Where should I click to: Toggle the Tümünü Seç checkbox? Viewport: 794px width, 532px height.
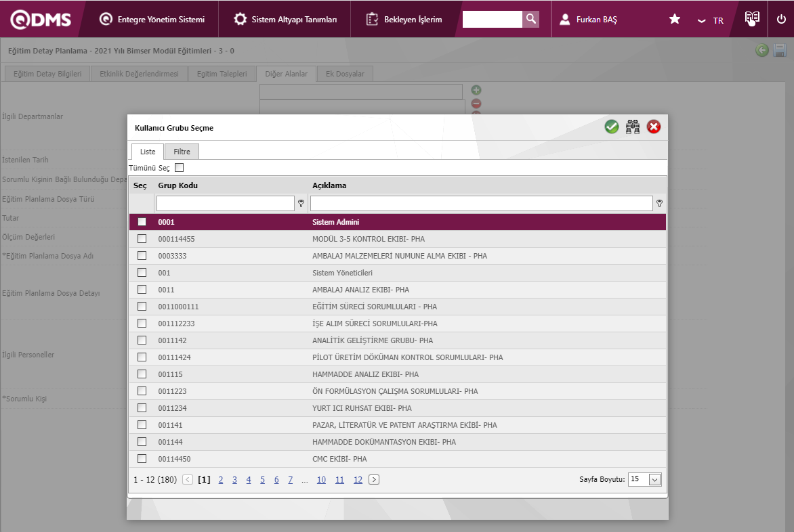[180, 168]
